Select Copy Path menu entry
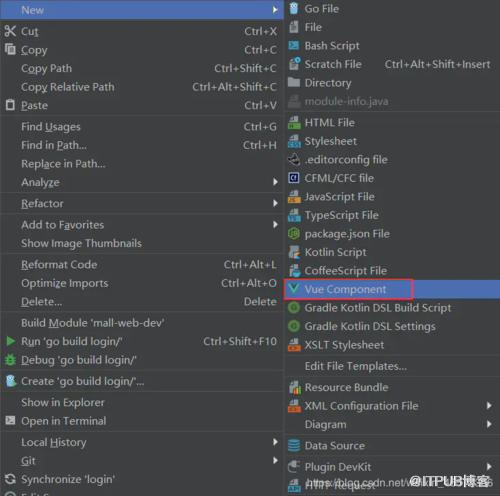This screenshot has width=500, height=496. pyautogui.click(x=142, y=68)
